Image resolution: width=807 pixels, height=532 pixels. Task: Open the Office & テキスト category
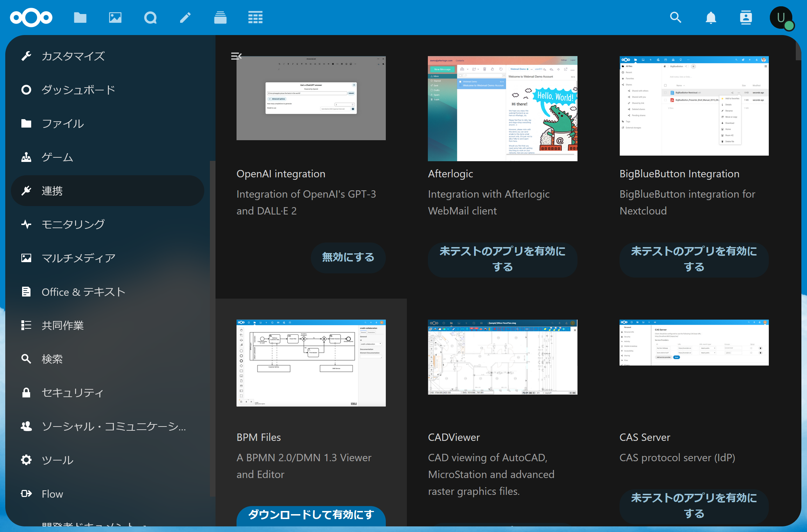point(108,292)
